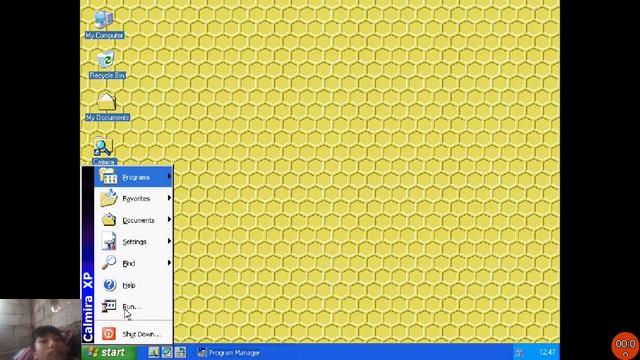640x360 pixels.
Task: Click the Documents folder icon in Start menu
Action: [109, 220]
